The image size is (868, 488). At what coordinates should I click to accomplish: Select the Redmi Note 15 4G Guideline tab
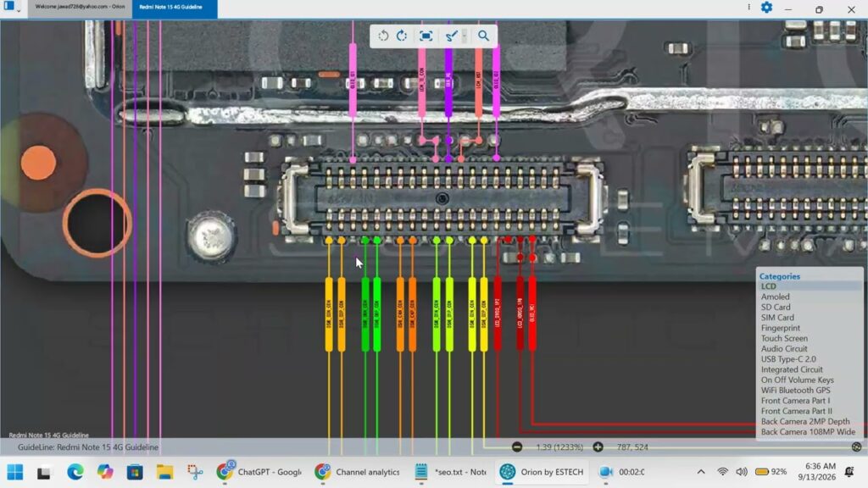pyautogui.click(x=174, y=7)
